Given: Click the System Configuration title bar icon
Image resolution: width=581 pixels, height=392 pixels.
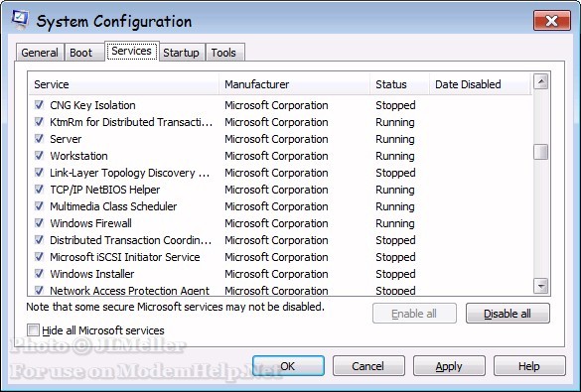Looking at the screenshot, I should (x=20, y=20).
